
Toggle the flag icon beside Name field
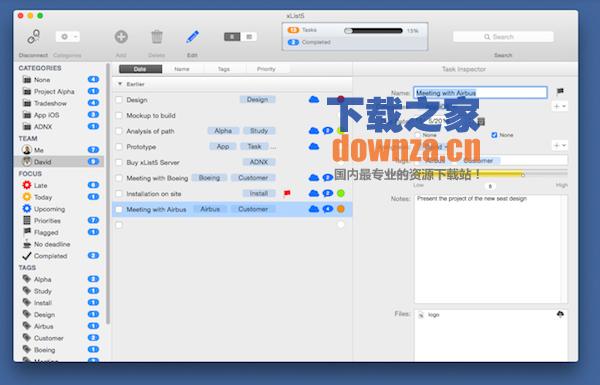pos(560,91)
